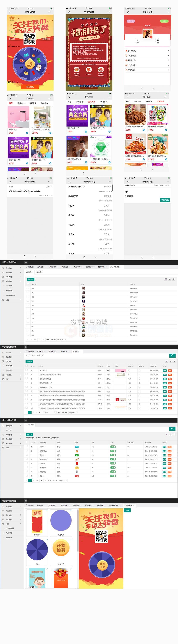Click green refresh icon in product list panel
178x644 pixels.
pyautogui.click(x=172, y=356)
